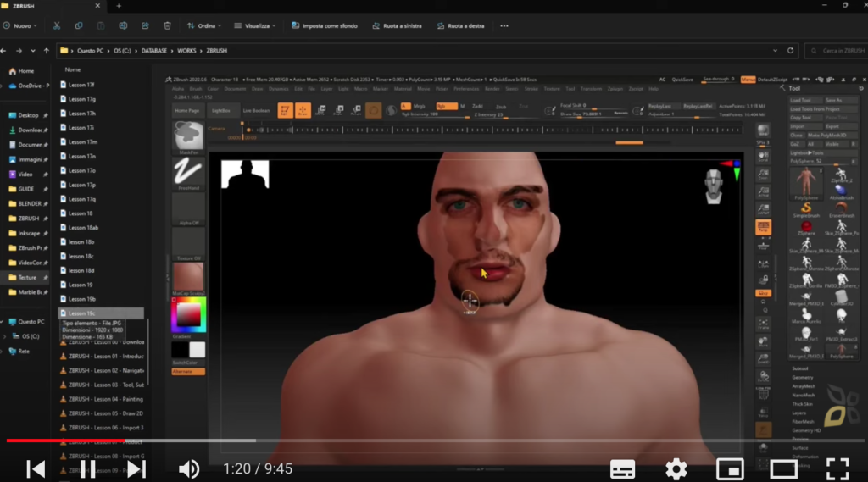Click the video miniplayer icon
Viewport: 868px width, 482px height.
(730, 469)
